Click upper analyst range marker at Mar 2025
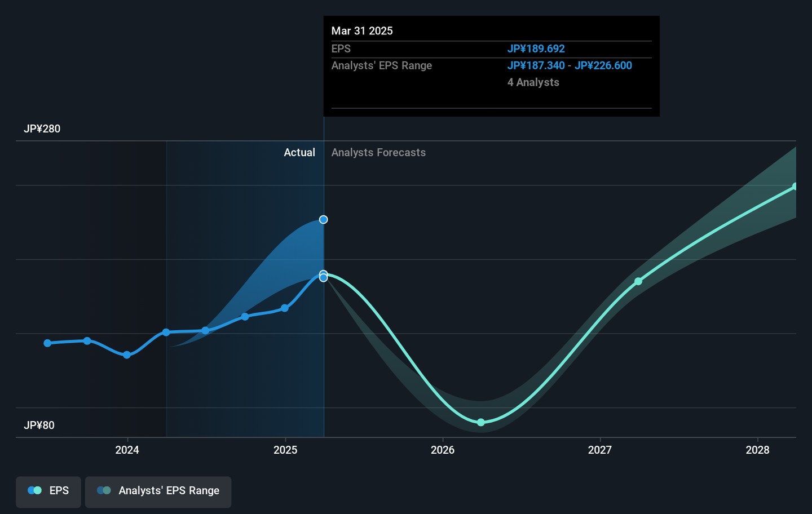 (324, 220)
